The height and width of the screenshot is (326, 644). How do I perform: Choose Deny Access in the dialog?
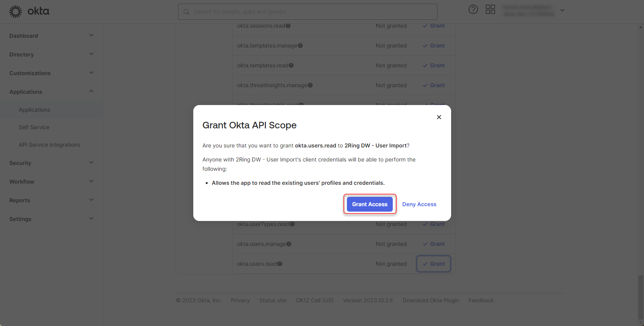[419, 204]
